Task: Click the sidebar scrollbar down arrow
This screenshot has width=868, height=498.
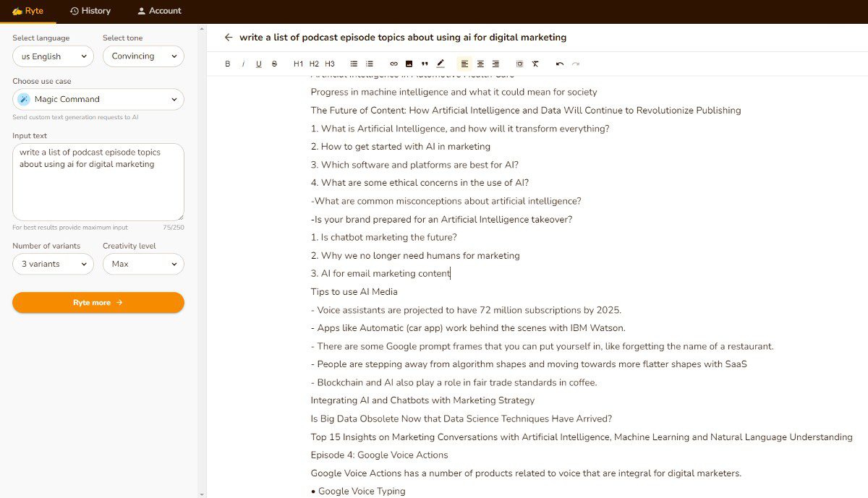Action: click(x=201, y=494)
